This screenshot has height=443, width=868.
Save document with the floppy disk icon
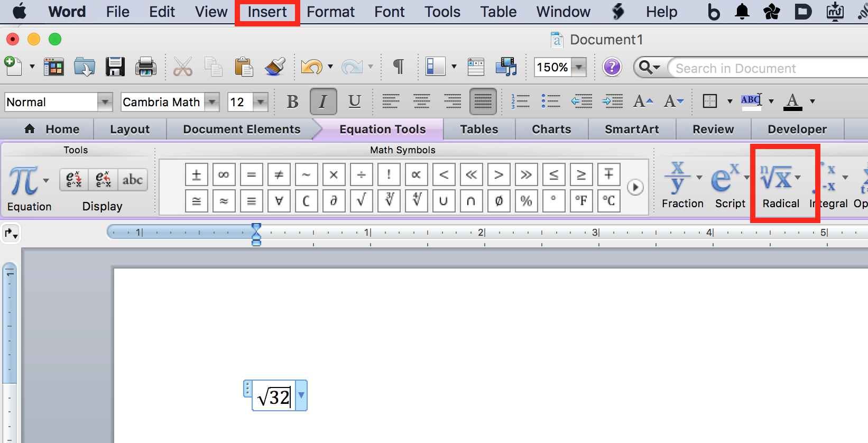coord(115,67)
